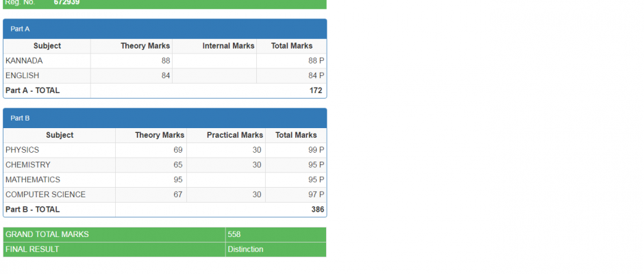Select the grand total value 558
The width and height of the screenshot is (644, 274).
click(x=234, y=234)
